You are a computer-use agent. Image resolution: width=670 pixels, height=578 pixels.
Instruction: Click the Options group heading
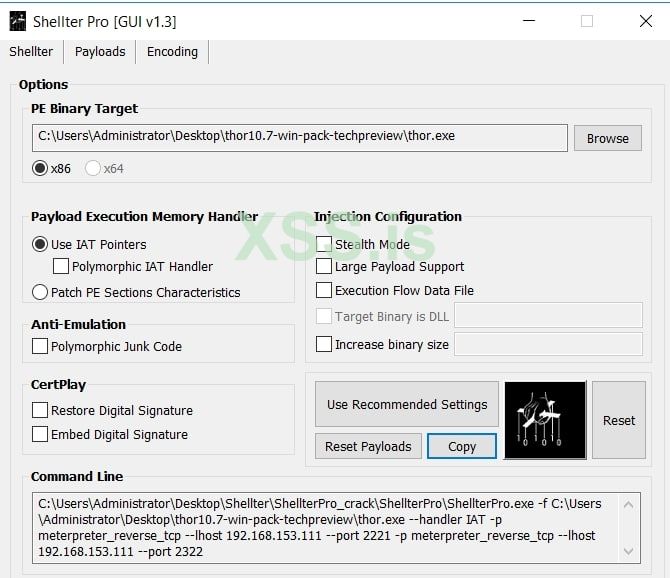43,85
